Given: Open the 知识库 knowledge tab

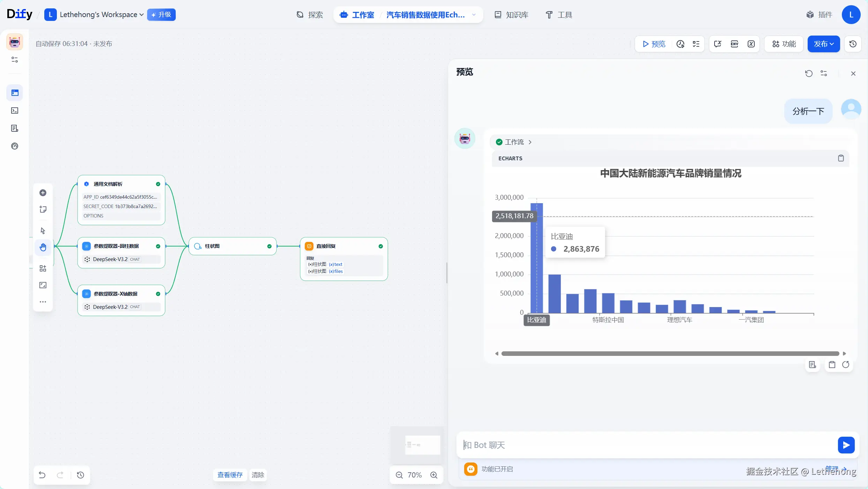Looking at the screenshot, I should click(x=512, y=15).
